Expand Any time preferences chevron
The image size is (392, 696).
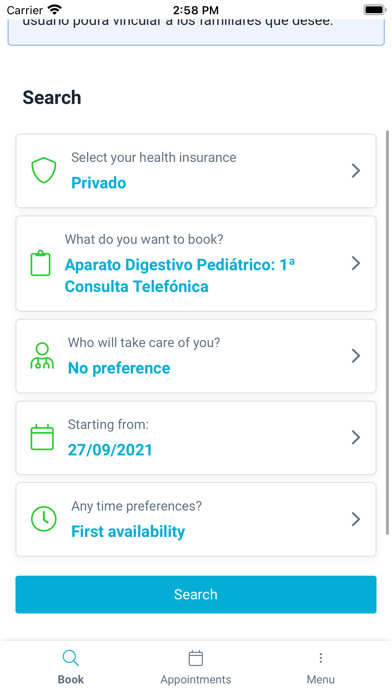coord(356,519)
